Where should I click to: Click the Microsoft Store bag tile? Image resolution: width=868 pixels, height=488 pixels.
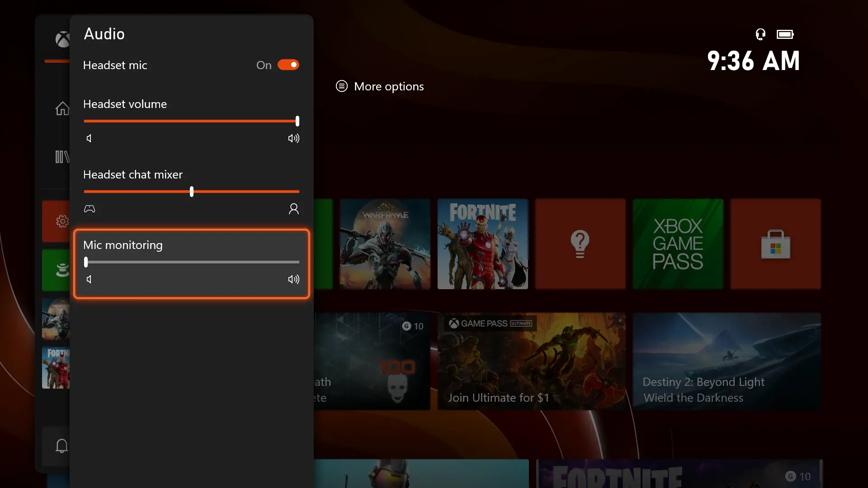click(775, 244)
